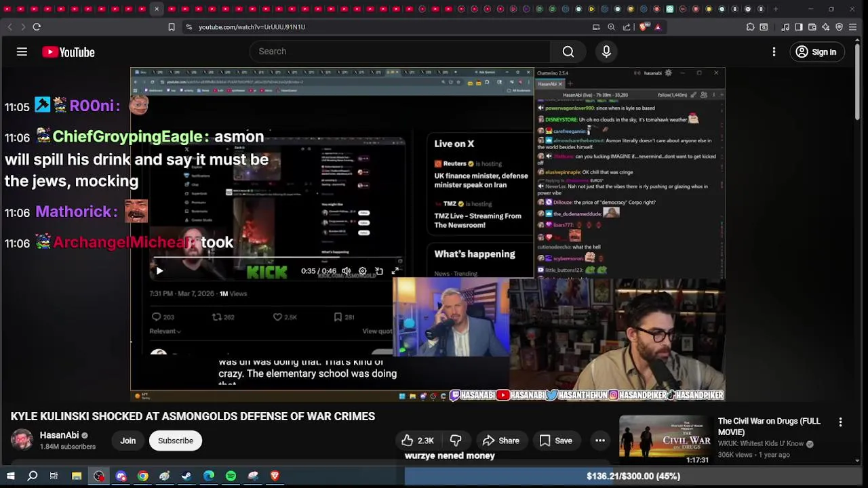Image resolution: width=868 pixels, height=488 pixels.
Task: Open the Windows Start menu
Action: [x=10, y=476]
